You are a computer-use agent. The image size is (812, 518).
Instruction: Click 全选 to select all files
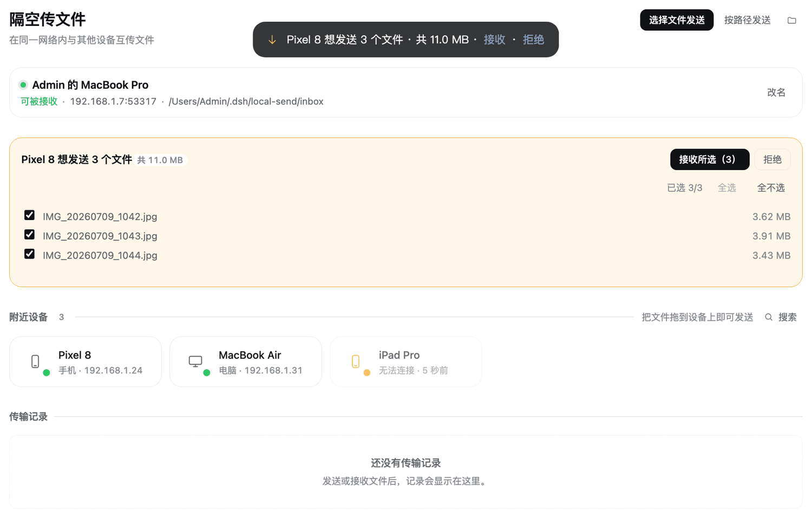point(727,187)
